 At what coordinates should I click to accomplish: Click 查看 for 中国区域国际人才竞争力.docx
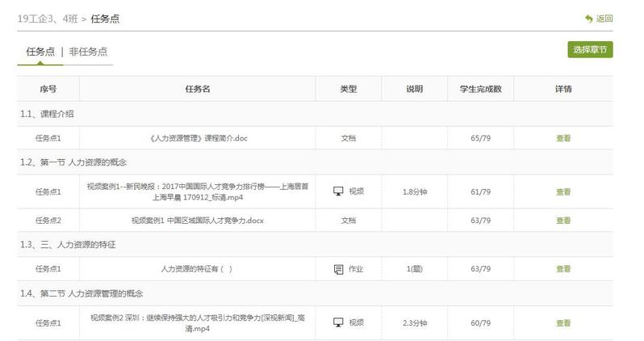pos(562,221)
